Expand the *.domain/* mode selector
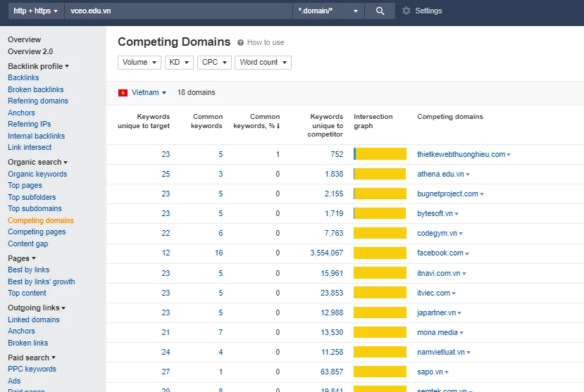584x392 pixels. (328, 11)
